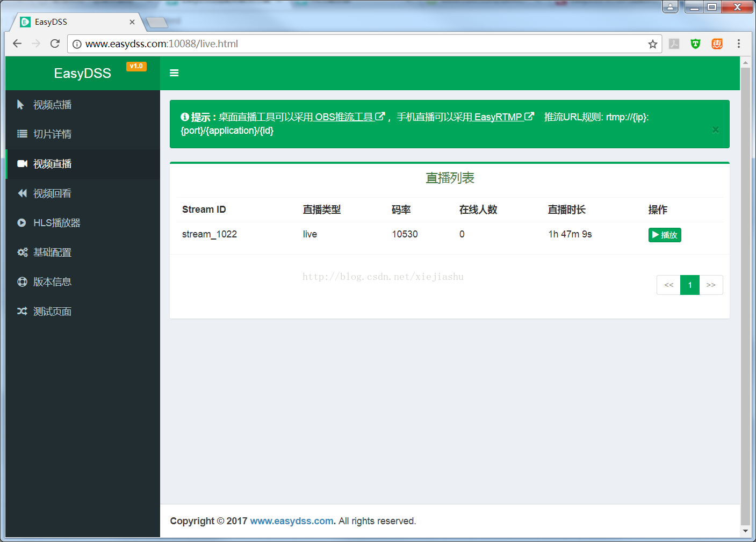Open HLS播放器 in the sidebar

83,223
